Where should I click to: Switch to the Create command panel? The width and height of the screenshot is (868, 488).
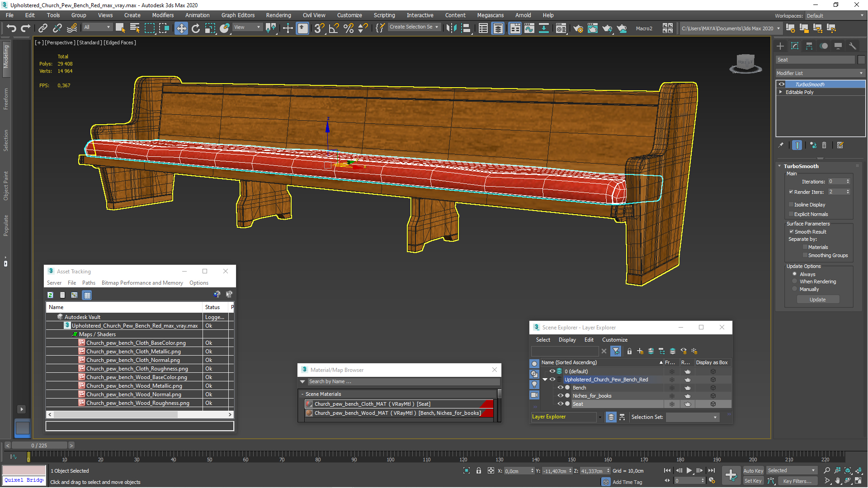point(780,46)
